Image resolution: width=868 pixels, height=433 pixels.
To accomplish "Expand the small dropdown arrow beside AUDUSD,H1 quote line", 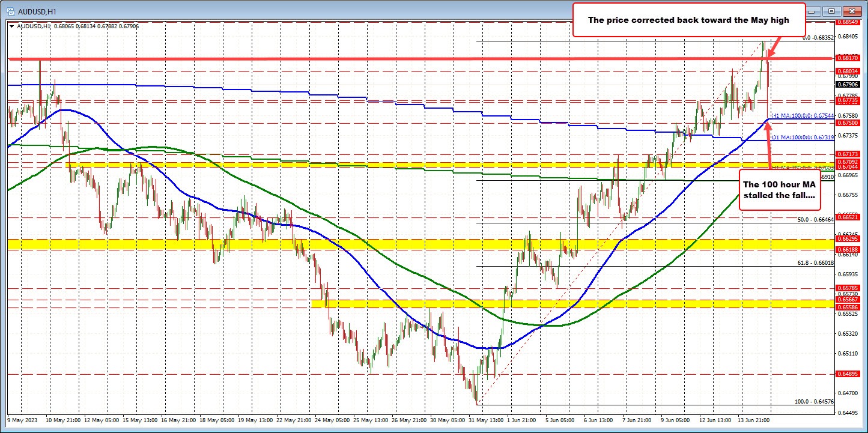I will click(x=11, y=26).
